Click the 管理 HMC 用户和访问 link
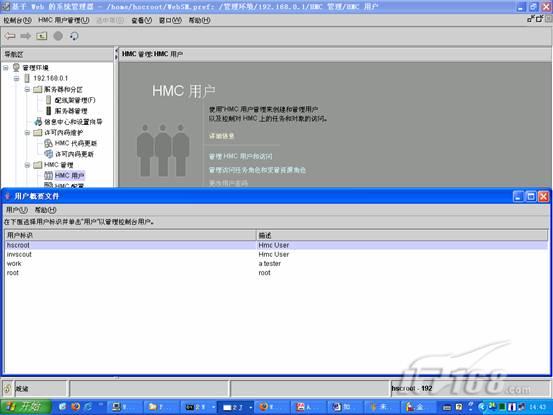553x415 pixels. click(x=241, y=156)
